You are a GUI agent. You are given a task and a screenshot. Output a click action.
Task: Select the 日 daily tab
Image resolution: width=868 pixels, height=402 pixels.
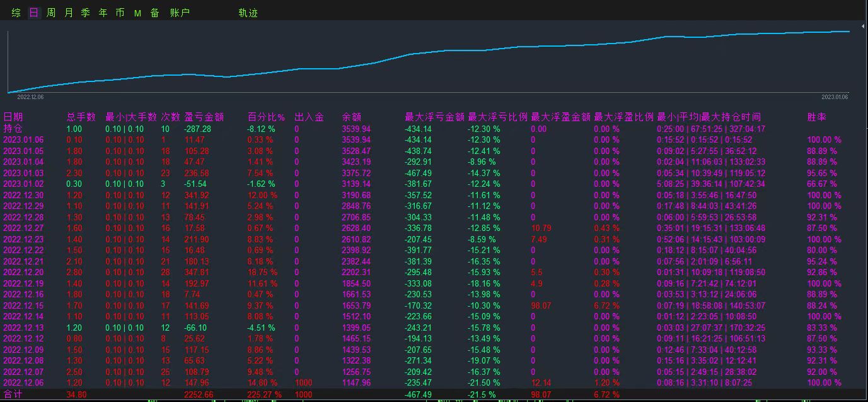pos(34,13)
